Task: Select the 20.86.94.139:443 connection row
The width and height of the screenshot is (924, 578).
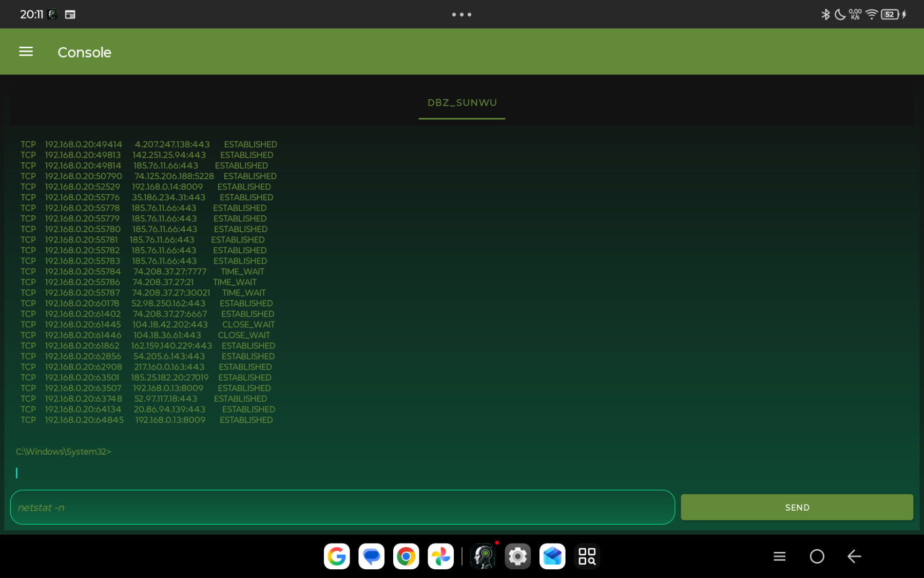Action: tap(148, 409)
